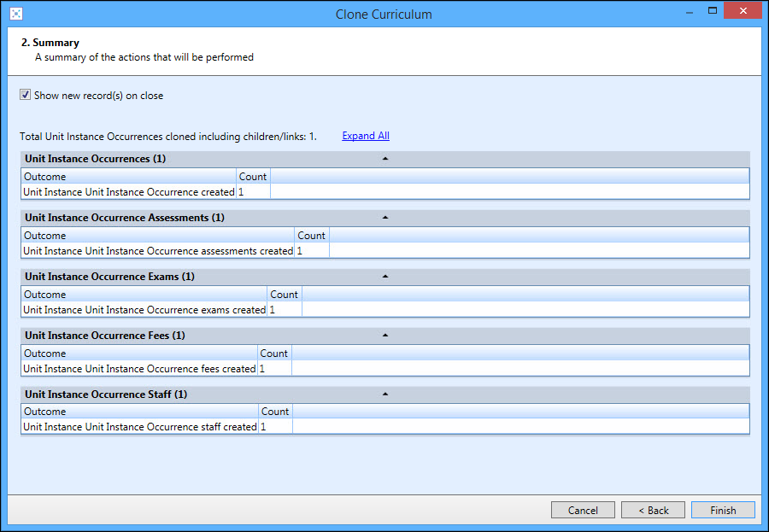Select the Occurrence fees created row

(x=138, y=368)
